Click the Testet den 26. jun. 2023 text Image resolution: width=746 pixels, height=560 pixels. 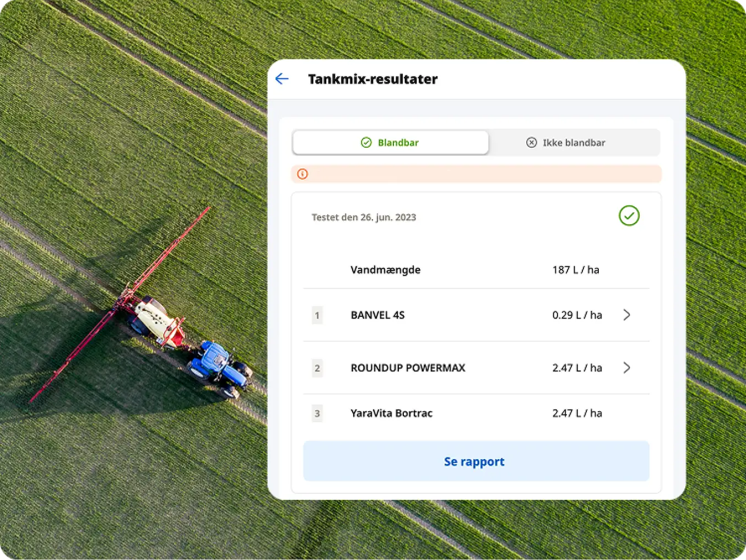(x=364, y=217)
